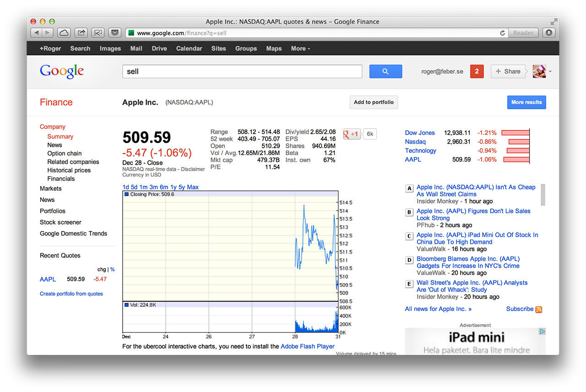Click the Google search input field containing 'sell'
586x392 pixels.
pyautogui.click(x=242, y=71)
